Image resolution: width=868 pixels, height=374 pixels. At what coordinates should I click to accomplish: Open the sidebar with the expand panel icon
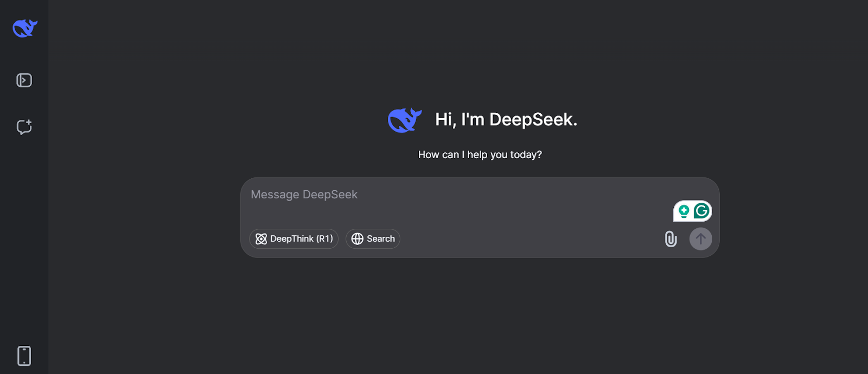coord(24,80)
